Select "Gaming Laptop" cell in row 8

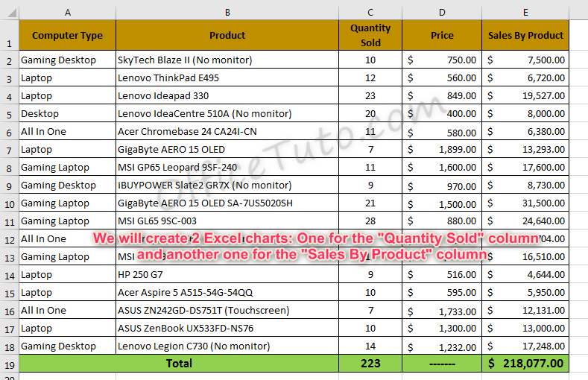point(68,167)
